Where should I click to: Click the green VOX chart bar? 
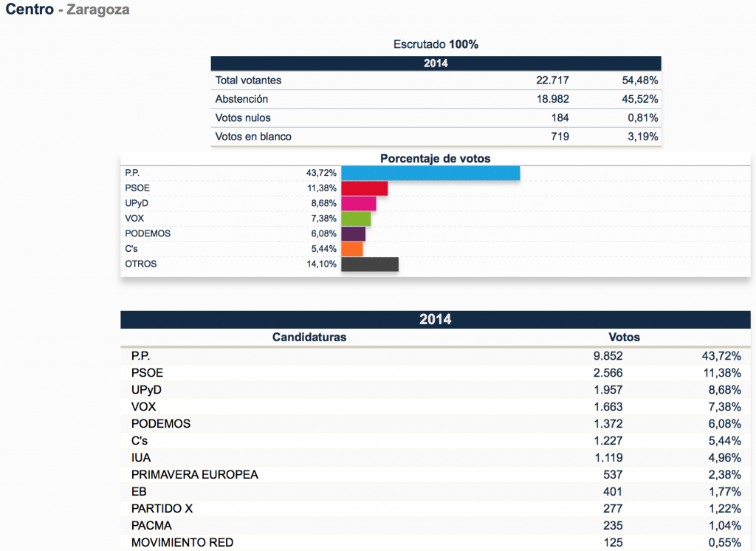(356, 219)
